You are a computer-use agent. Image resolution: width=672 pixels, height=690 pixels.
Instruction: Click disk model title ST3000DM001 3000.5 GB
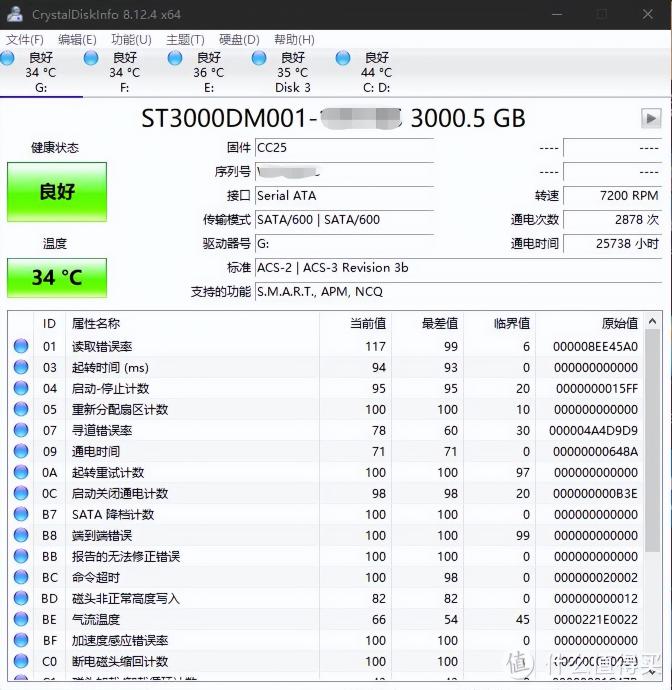[334, 118]
